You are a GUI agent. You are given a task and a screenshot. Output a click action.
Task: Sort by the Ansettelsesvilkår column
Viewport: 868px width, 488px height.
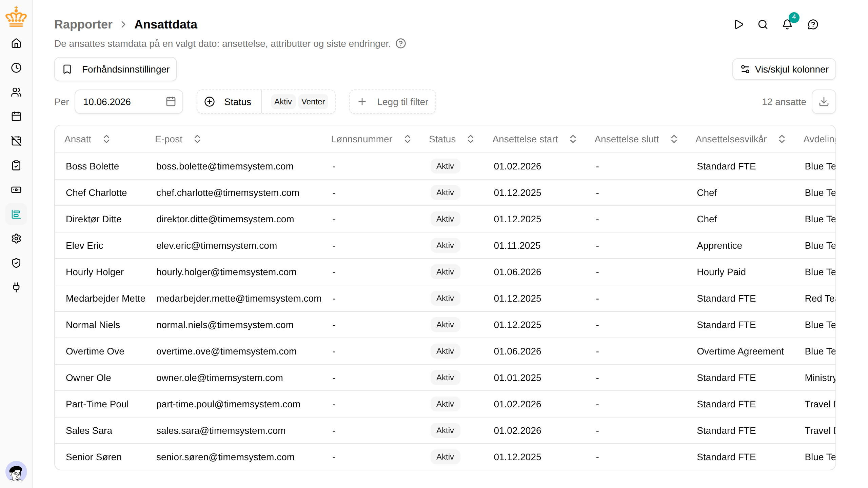tap(741, 139)
